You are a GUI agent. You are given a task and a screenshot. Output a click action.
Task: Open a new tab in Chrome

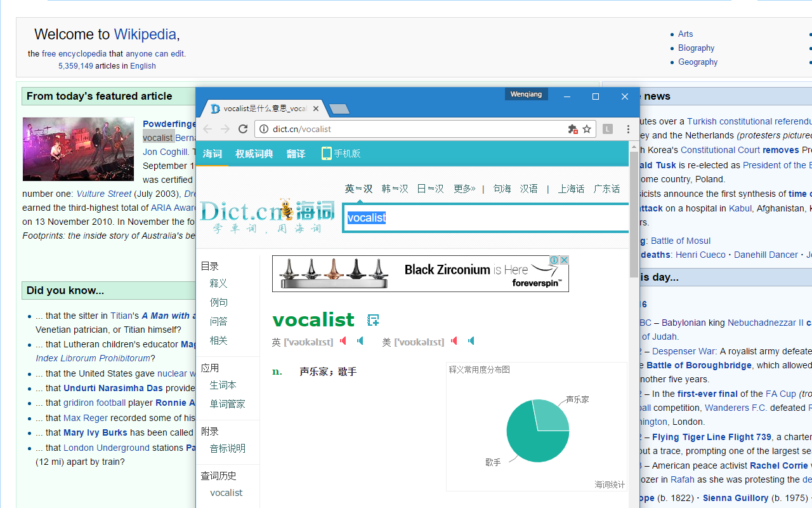pyautogui.click(x=339, y=109)
